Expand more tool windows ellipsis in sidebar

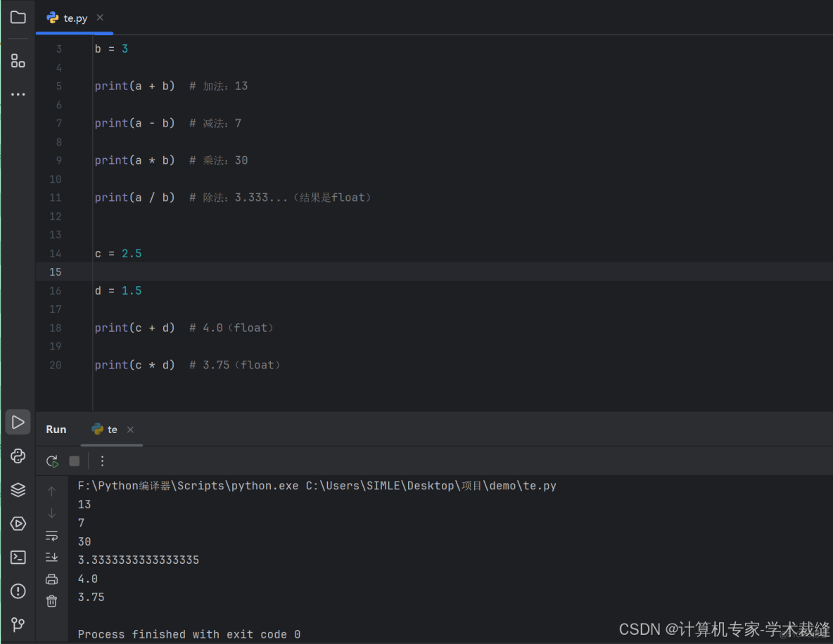pos(18,94)
